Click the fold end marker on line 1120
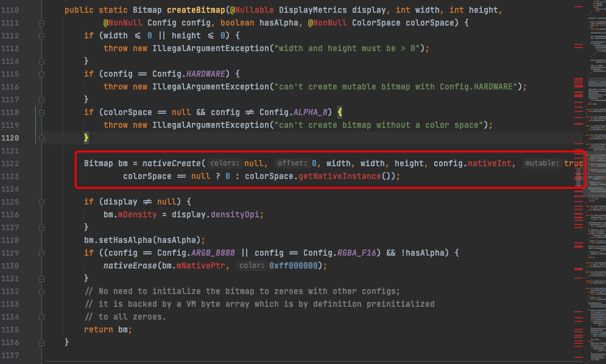 pos(42,138)
